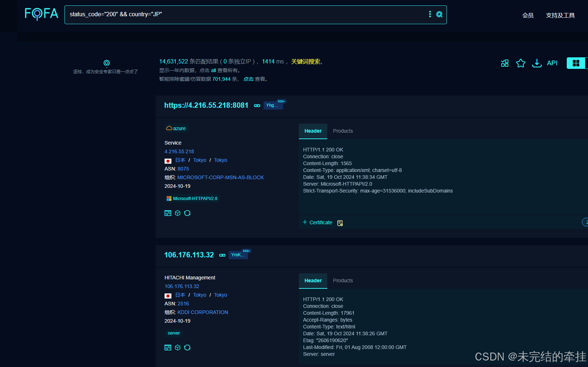Open the three-dot options in search box
This screenshot has height=367, width=588.
point(430,14)
